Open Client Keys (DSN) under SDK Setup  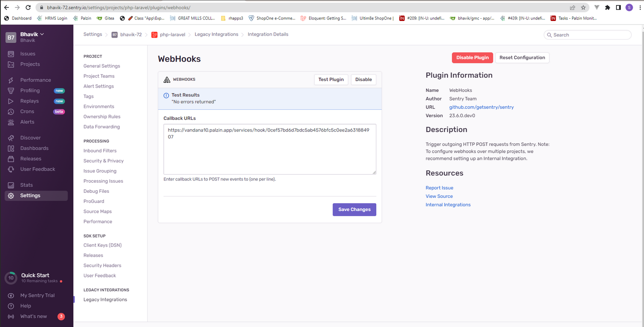(102, 245)
